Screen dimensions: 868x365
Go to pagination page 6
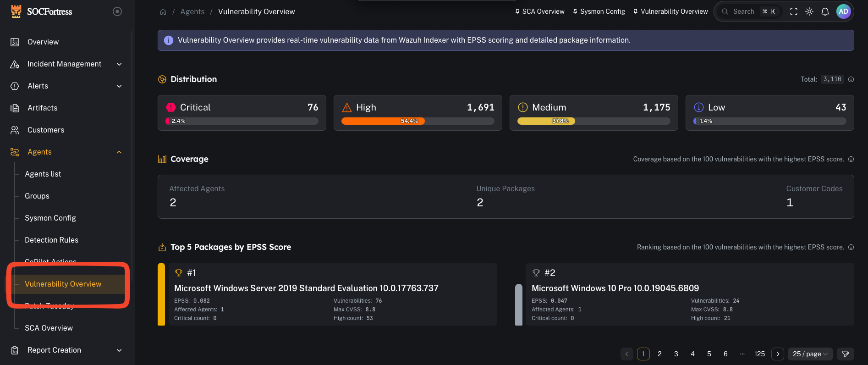pos(725,354)
